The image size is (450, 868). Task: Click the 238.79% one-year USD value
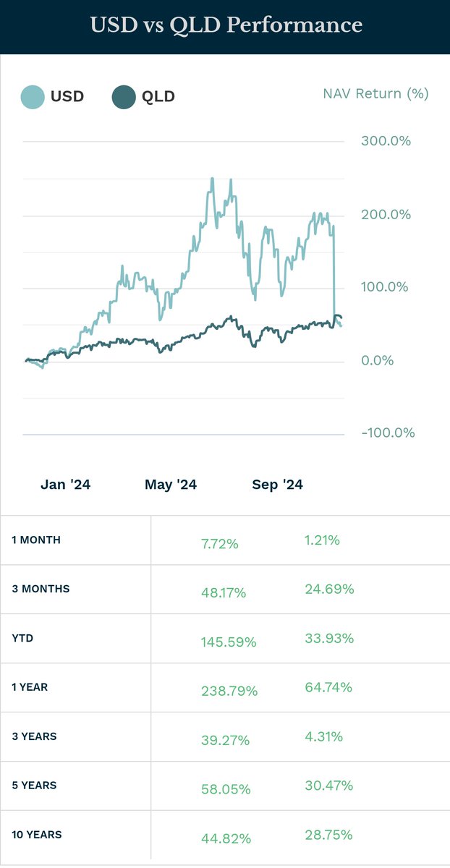[229, 691]
